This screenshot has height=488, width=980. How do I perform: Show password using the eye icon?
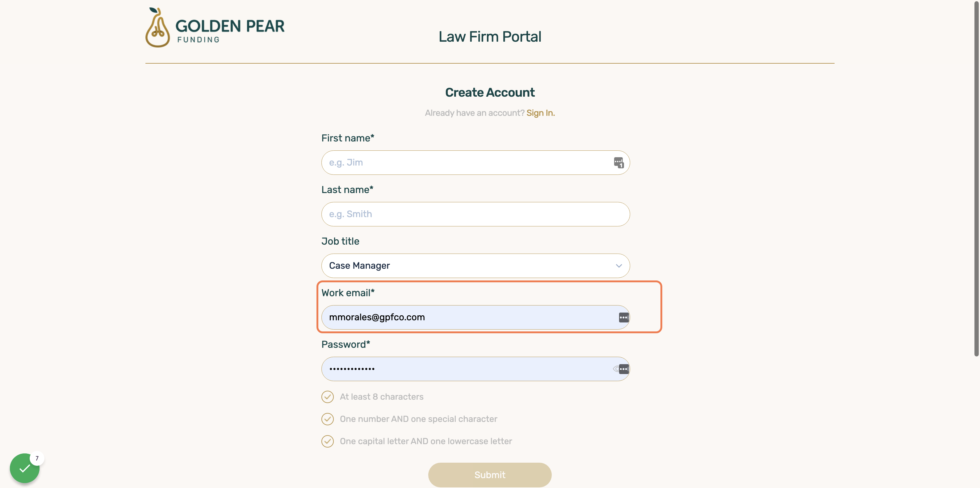pyautogui.click(x=616, y=369)
